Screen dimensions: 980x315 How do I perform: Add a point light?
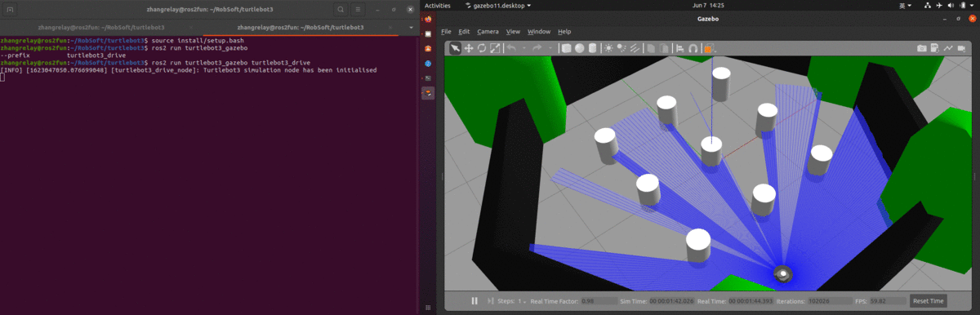(608, 48)
